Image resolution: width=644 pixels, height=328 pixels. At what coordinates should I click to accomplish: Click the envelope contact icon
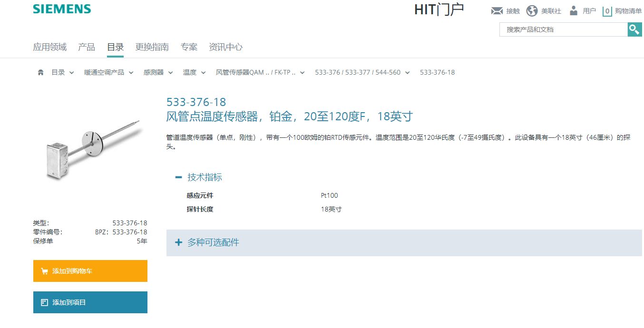[x=497, y=11]
